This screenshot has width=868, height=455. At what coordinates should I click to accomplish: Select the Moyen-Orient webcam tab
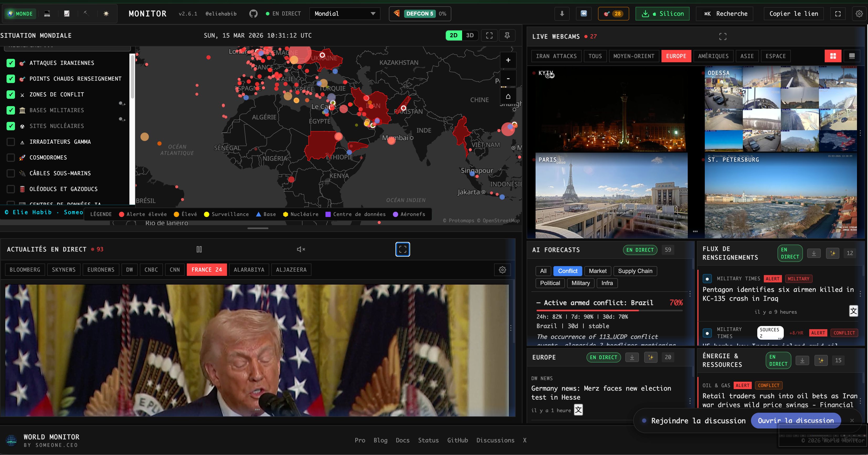(x=633, y=56)
